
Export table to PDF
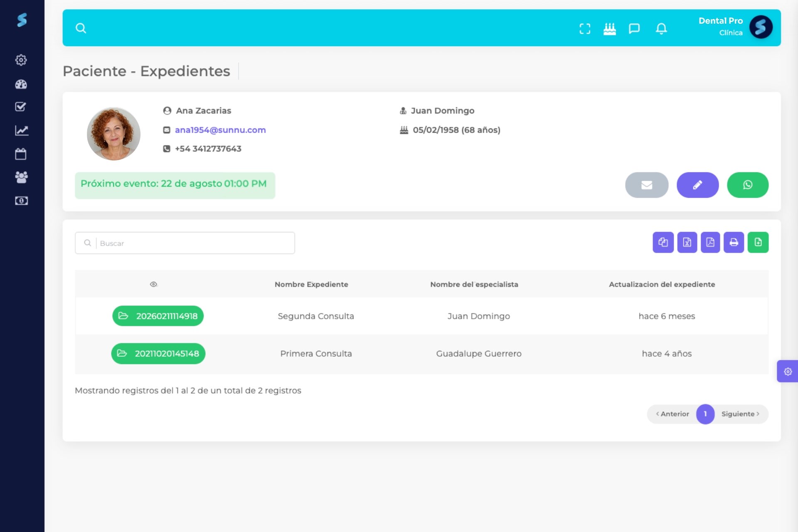coord(710,242)
